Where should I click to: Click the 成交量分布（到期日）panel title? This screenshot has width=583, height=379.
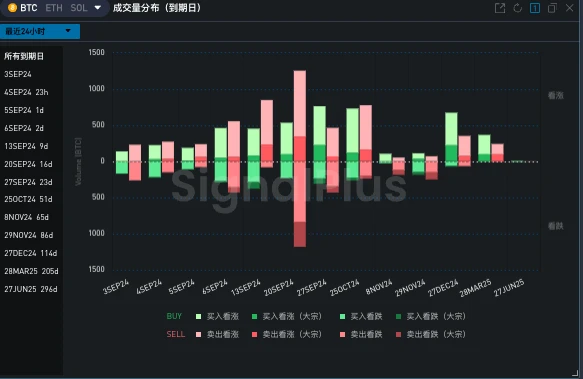[157, 8]
